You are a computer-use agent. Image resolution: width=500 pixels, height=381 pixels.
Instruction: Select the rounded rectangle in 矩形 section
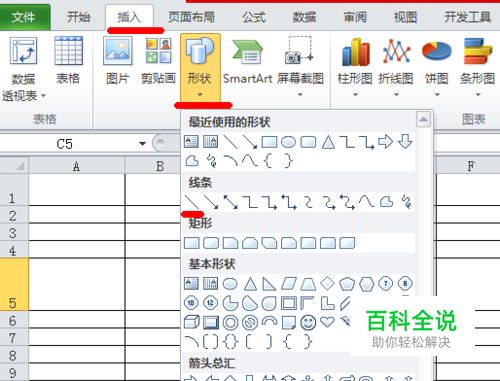[x=211, y=243]
